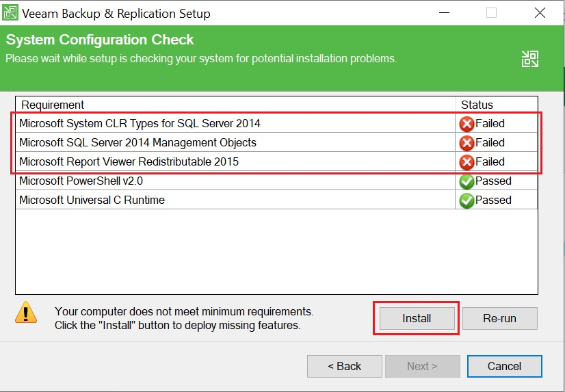The width and height of the screenshot is (565, 392).
Task: Click Failed status text for Management Objects
Action: (x=490, y=142)
